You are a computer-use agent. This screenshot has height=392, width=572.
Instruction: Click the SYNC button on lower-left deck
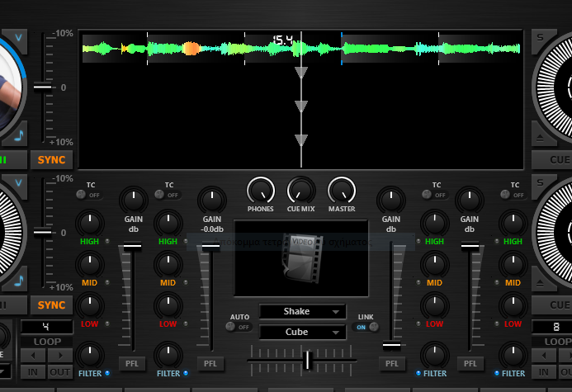pos(51,305)
